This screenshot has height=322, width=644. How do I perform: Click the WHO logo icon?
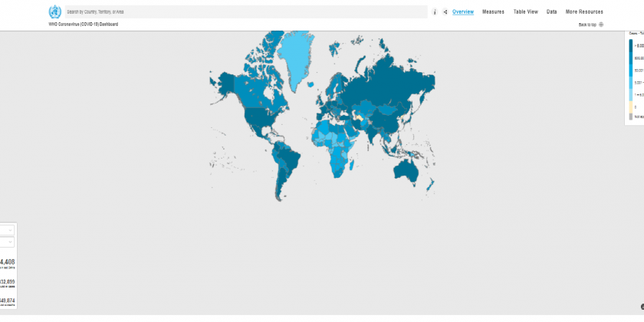point(54,11)
